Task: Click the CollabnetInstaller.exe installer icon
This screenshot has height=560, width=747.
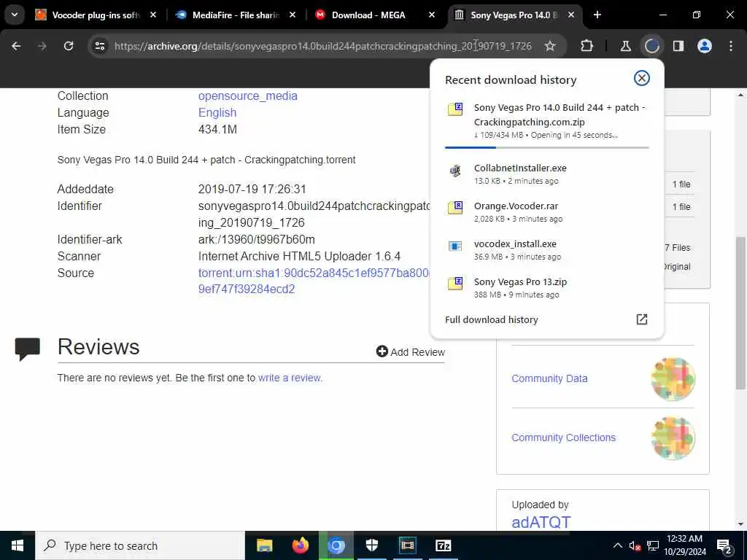Action: [x=455, y=170]
